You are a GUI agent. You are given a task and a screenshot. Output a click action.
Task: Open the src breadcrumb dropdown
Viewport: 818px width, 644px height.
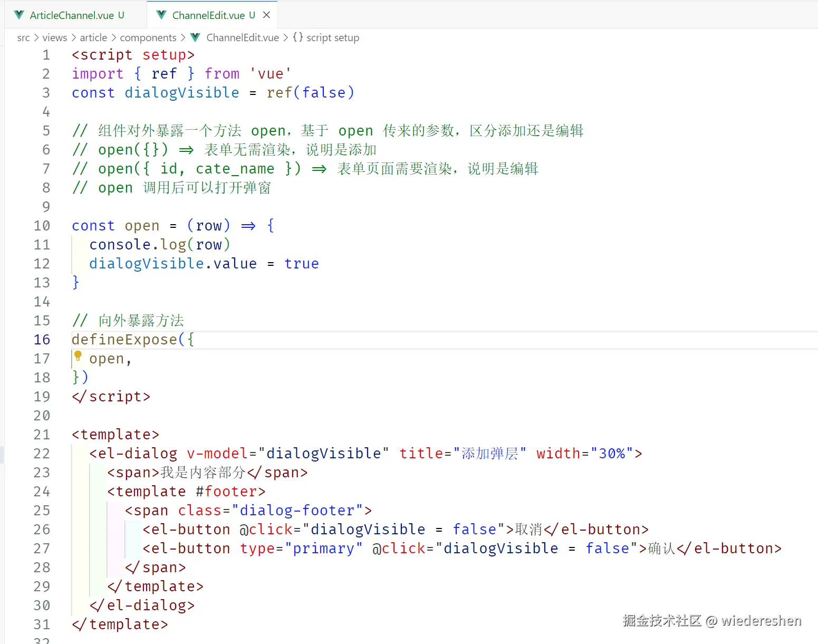23,37
